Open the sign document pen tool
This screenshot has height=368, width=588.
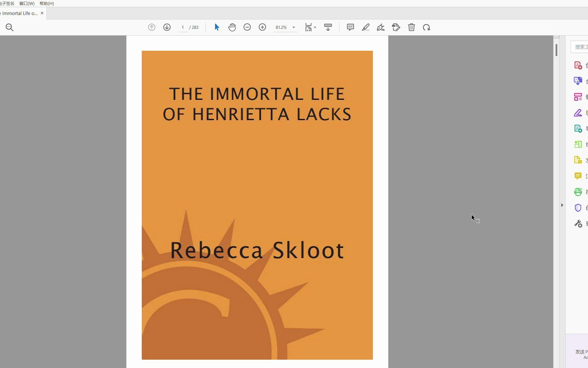pos(381,27)
